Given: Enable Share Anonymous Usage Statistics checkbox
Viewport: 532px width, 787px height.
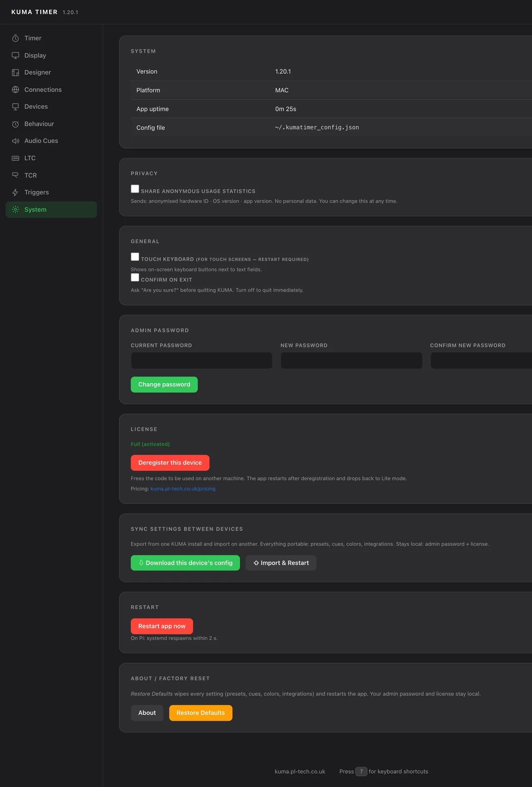Looking at the screenshot, I should [135, 189].
